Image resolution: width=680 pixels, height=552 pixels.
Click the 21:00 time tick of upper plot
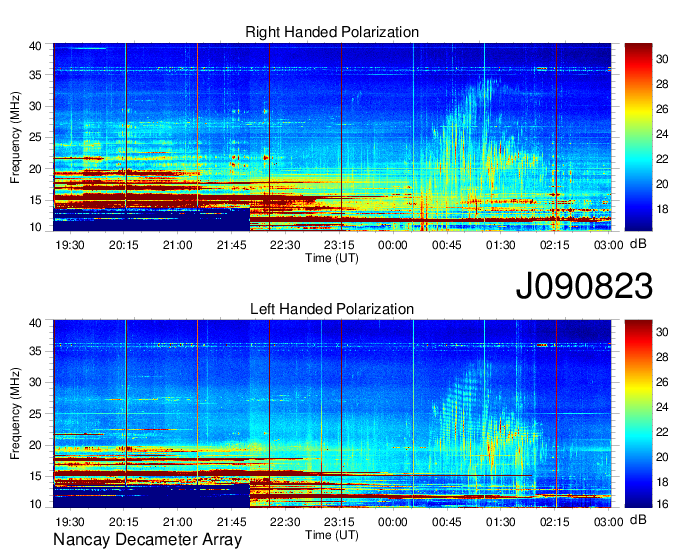point(177,245)
